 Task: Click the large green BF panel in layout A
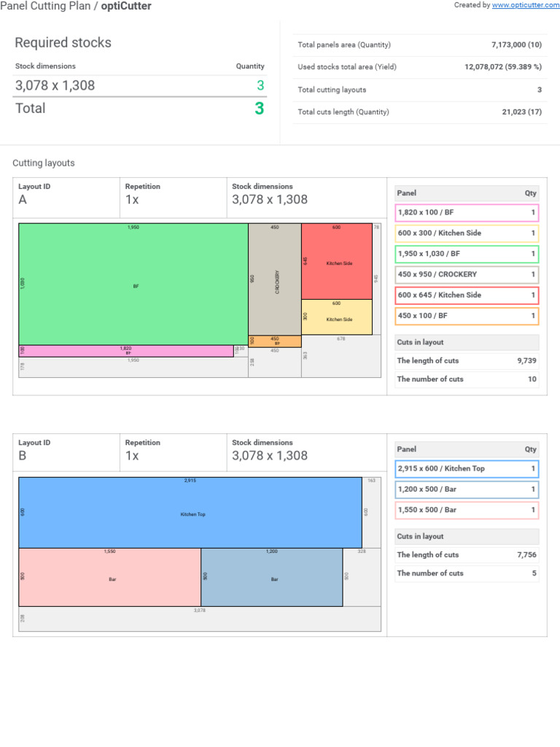coord(133,285)
